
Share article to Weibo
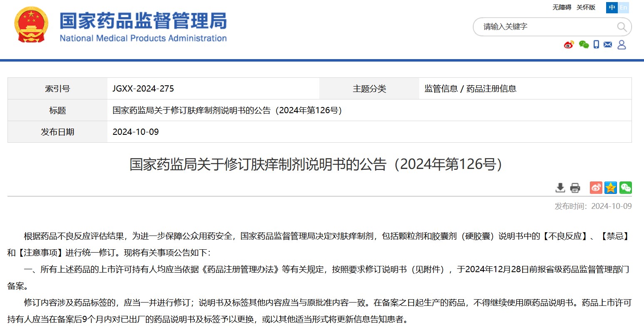(596, 188)
